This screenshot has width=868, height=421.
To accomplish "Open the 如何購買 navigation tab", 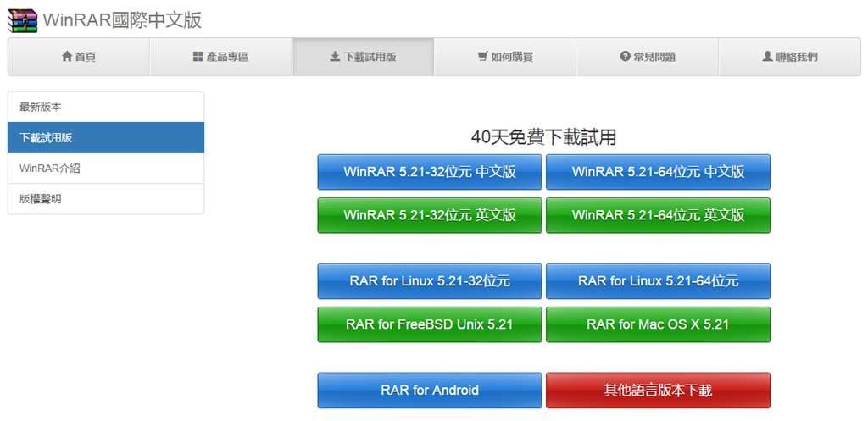I will [x=505, y=57].
